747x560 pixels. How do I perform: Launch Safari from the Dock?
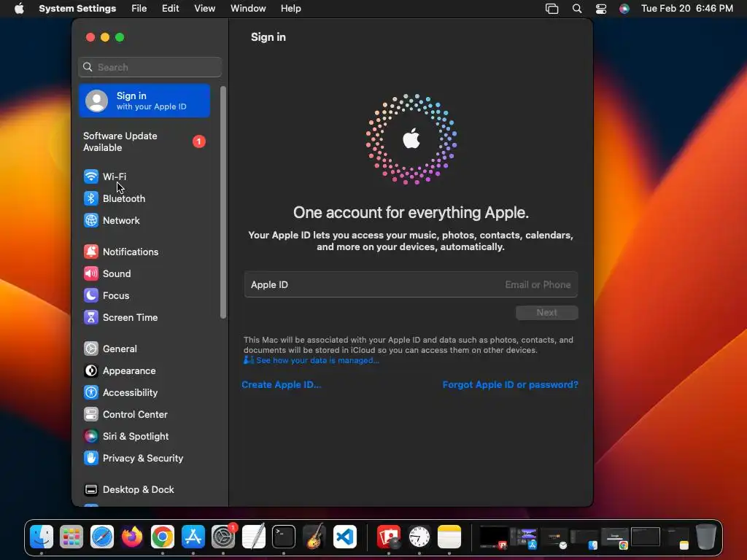point(102,537)
